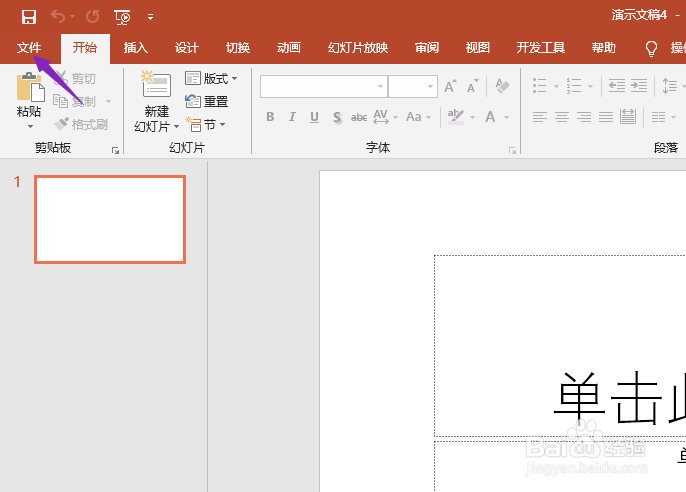The height and width of the screenshot is (492, 686).
Task: Open the 文件 menu tab
Action: point(29,47)
